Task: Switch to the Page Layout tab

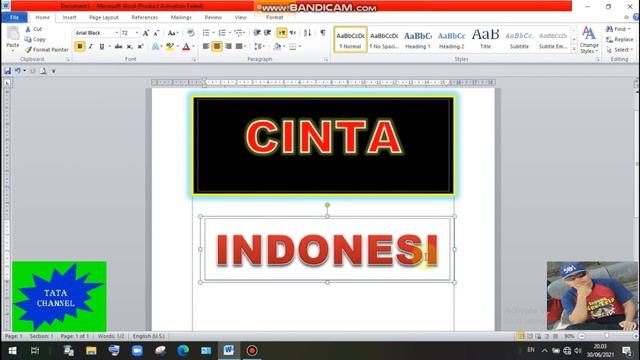Action: click(x=104, y=18)
